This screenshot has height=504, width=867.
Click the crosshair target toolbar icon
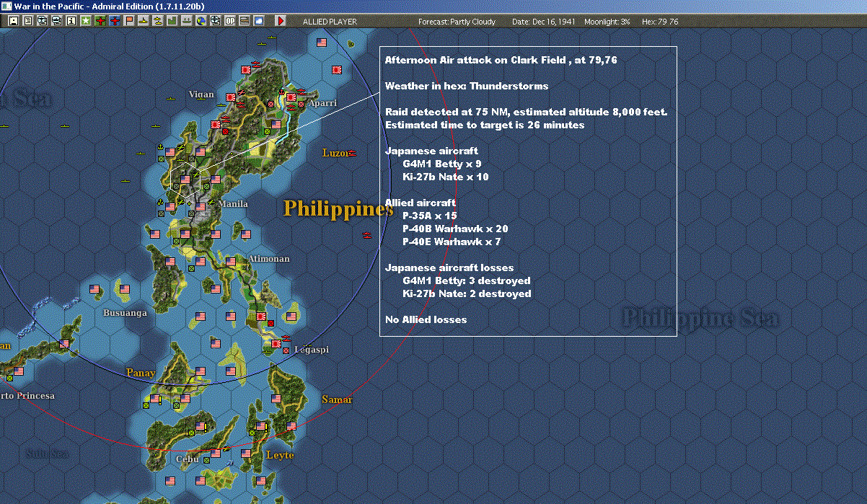[x=216, y=22]
